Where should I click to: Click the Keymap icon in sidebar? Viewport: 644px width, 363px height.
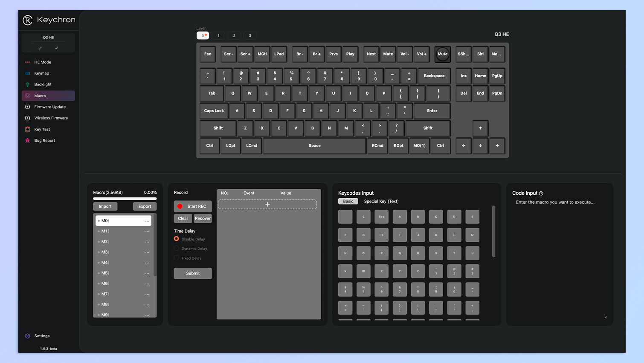28,73
